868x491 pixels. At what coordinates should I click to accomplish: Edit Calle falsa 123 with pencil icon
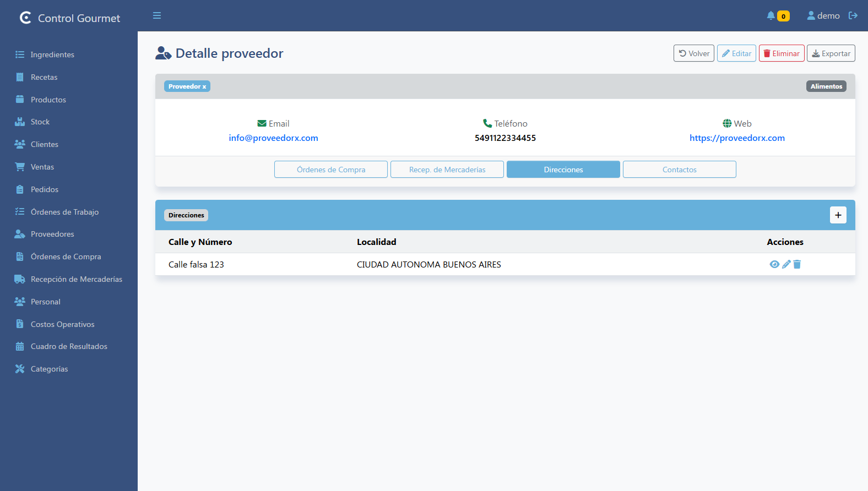coord(786,264)
